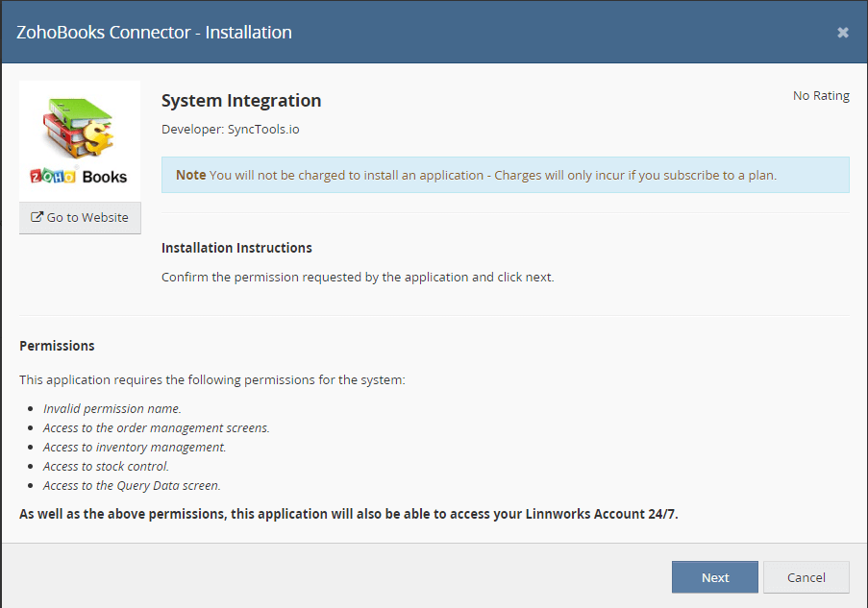This screenshot has width=868, height=608.
Task: Click the Zoho Books logo image
Action: [x=80, y=141]
